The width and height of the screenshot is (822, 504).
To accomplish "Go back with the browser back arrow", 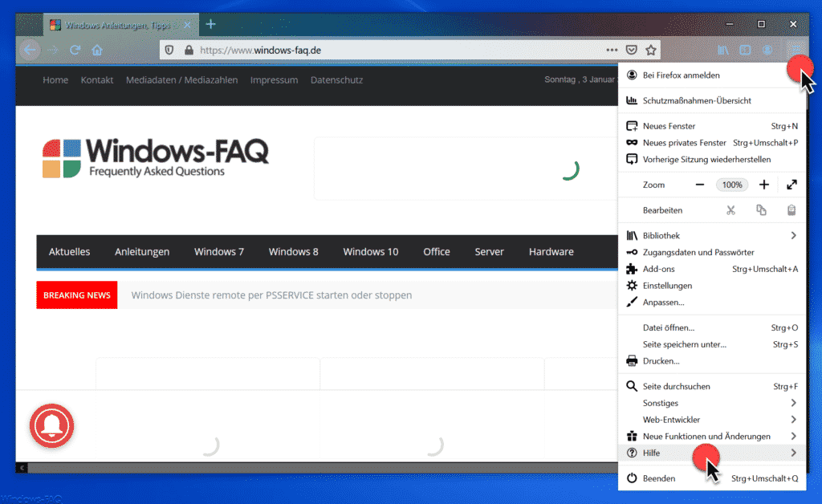I will [x=30, y=51].
